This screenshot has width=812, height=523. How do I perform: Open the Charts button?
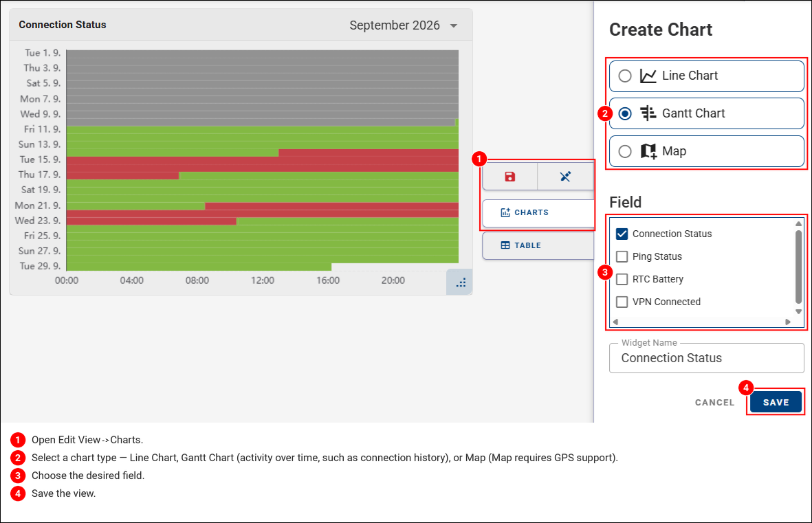click(538, 213)
